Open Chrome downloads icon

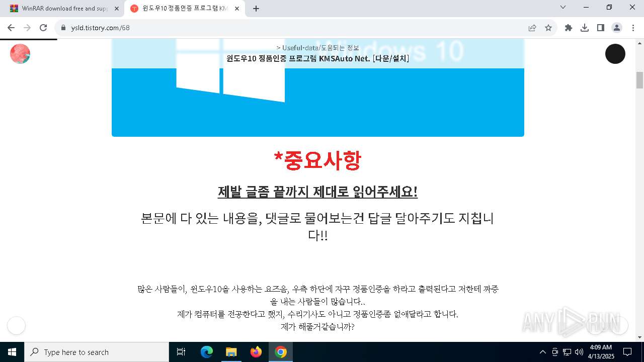pos(585,28)
